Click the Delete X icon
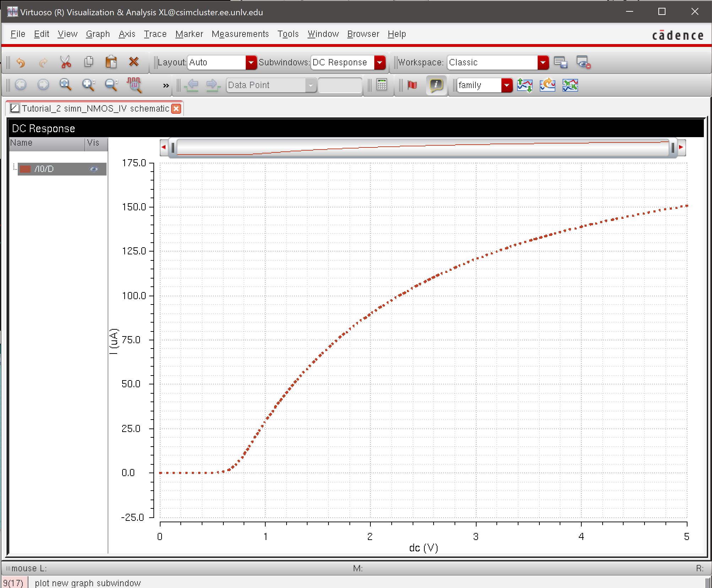The image size is (712, 588). pos(134,62)
